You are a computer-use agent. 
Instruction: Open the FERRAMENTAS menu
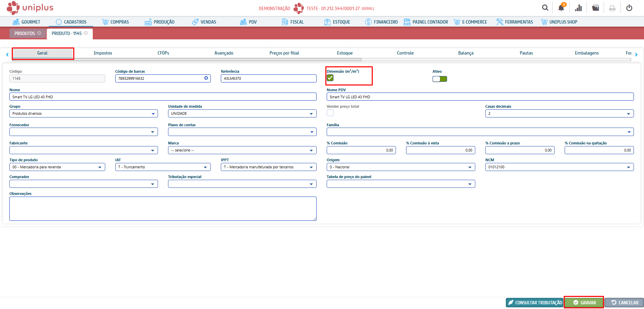[x=515, y=22]
